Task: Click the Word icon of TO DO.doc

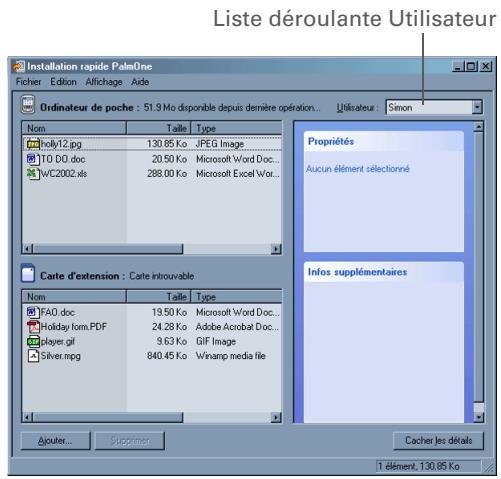Action: (33, 159)
